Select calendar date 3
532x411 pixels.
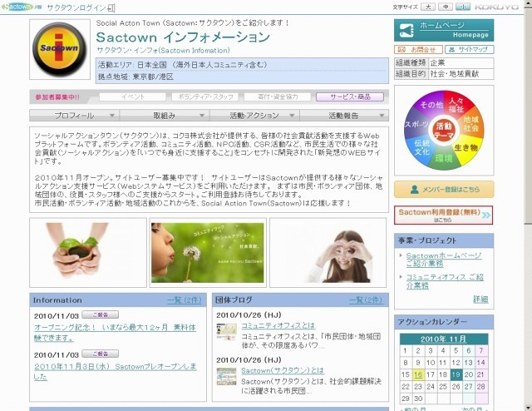[x=431, y=350]
